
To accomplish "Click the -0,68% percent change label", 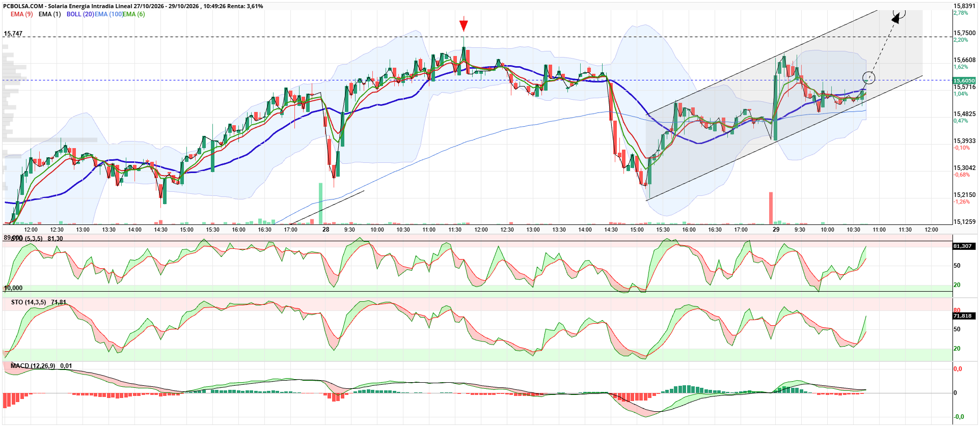I will (x=962, y=175).
